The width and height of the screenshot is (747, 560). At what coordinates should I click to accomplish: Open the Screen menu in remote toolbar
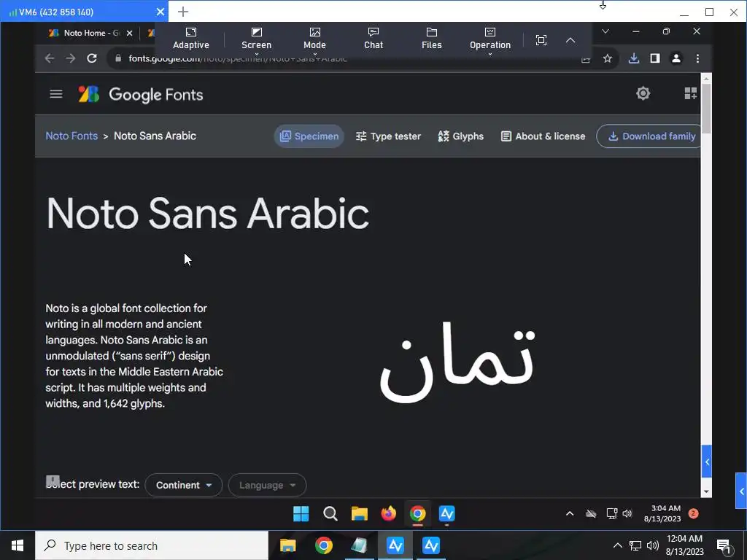(256, 41)
